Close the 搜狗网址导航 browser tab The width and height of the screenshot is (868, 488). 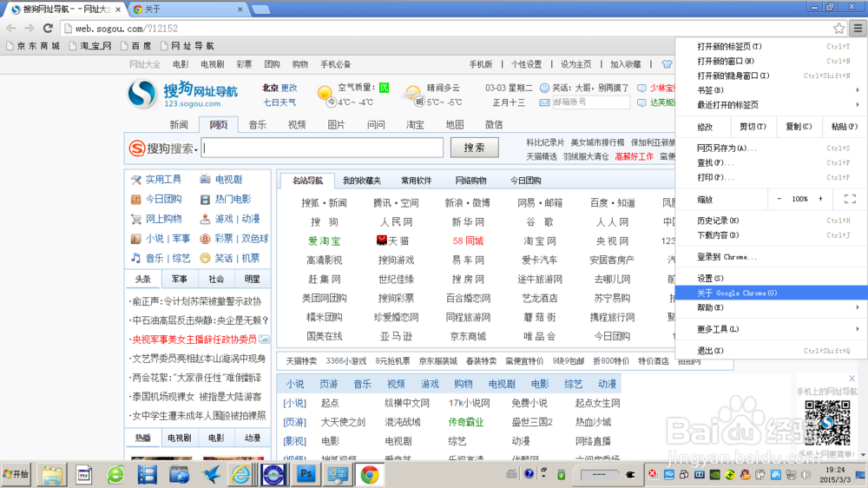[x=118, y=10]
